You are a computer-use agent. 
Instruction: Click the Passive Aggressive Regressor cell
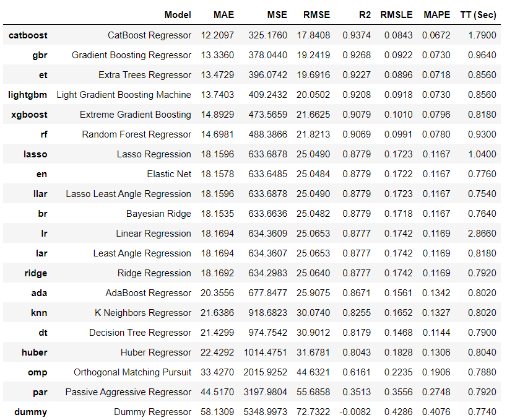point(128,392)
